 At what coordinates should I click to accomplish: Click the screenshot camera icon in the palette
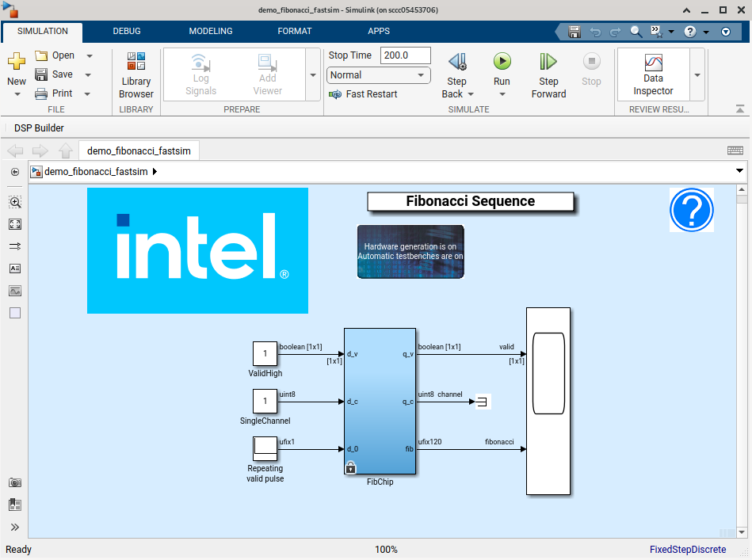coord(15,482)
